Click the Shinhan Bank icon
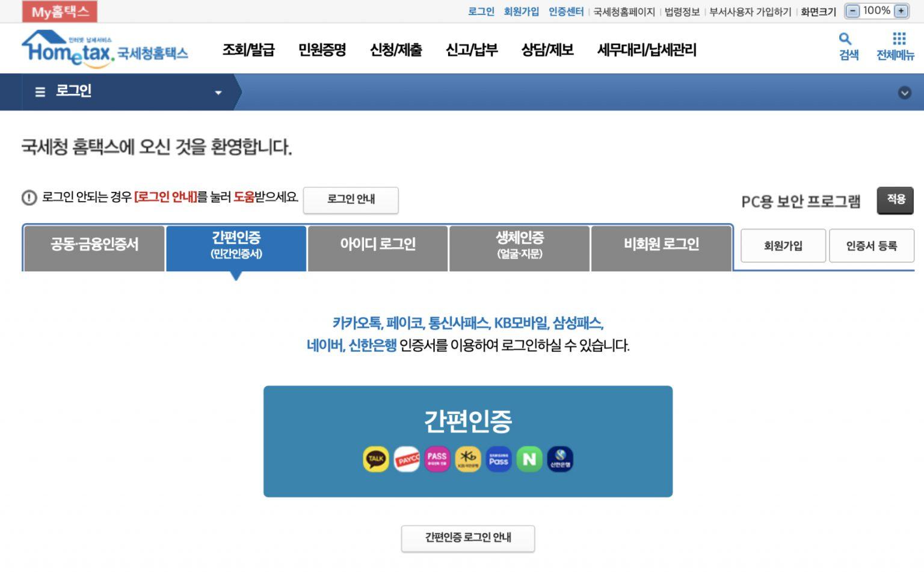924x572 pixels. tap(560, 459)
